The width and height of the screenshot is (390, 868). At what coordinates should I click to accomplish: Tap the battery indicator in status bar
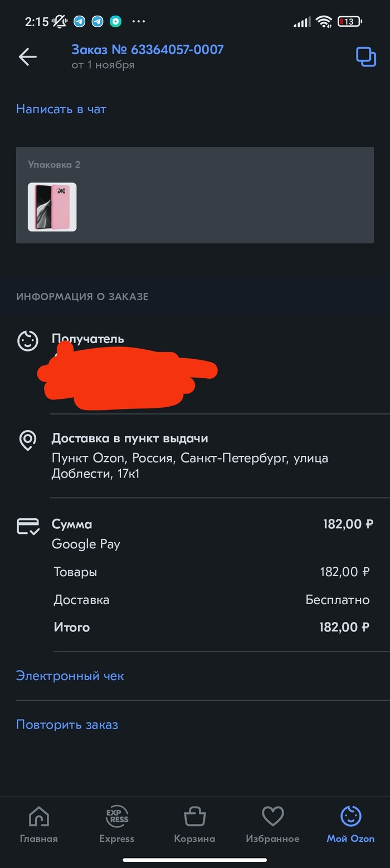[x=349, y=22]
